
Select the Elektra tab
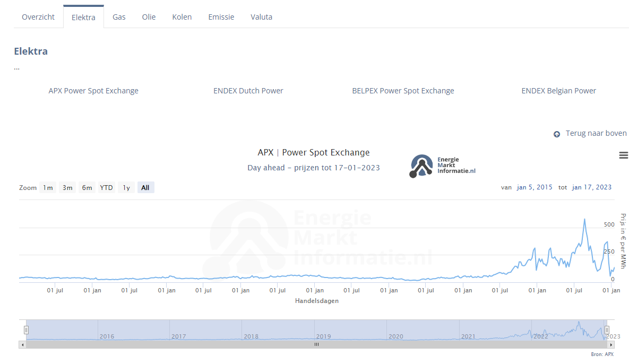click(83, 17)
